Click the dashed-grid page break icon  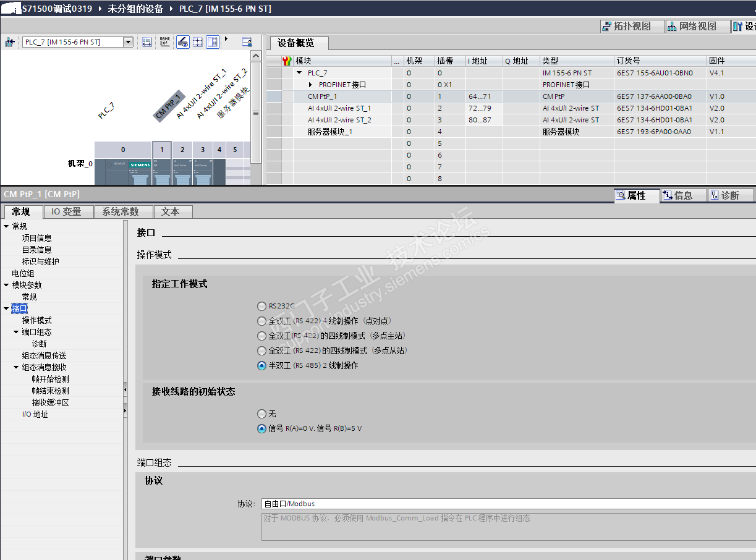198,42
